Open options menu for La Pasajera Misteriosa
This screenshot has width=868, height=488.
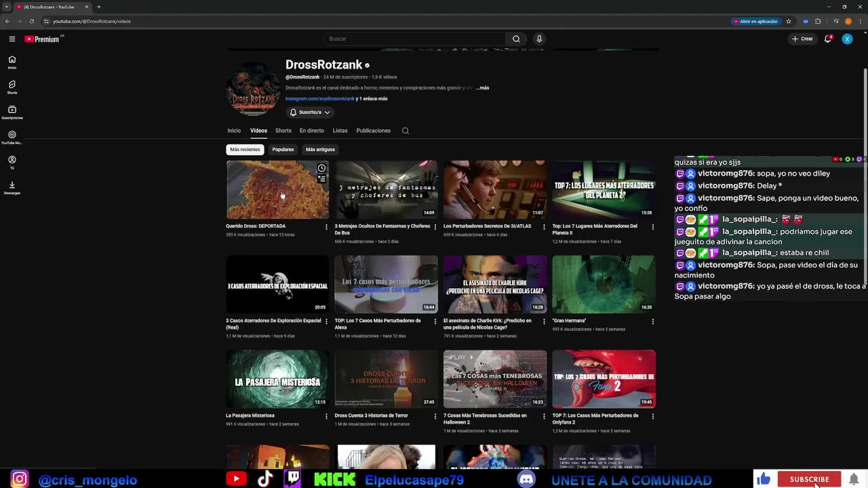[326, 416]
